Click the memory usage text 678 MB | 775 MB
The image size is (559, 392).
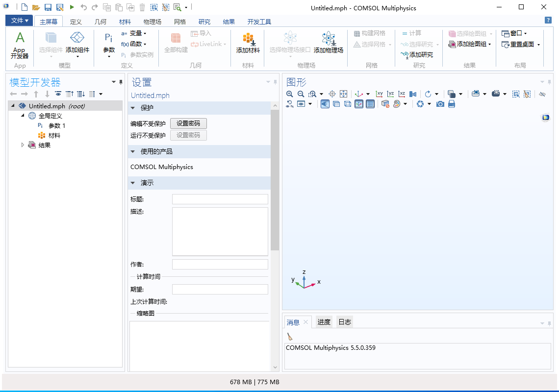coord(254,382)
